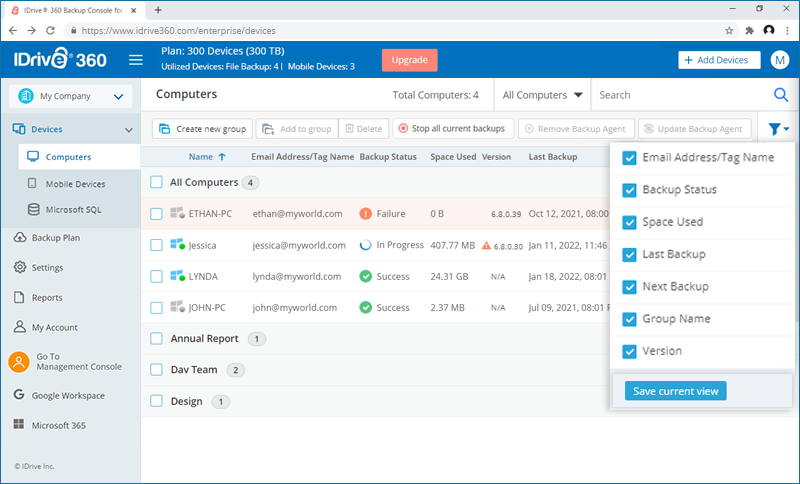Open new browser tab plus icon
The width and height of the screenshot is (800, 484).
[x=158, y=10]
